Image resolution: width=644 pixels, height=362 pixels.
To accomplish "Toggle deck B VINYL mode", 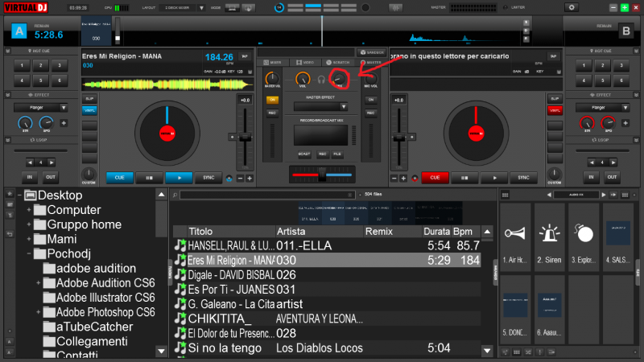I will tap(555, 110).
